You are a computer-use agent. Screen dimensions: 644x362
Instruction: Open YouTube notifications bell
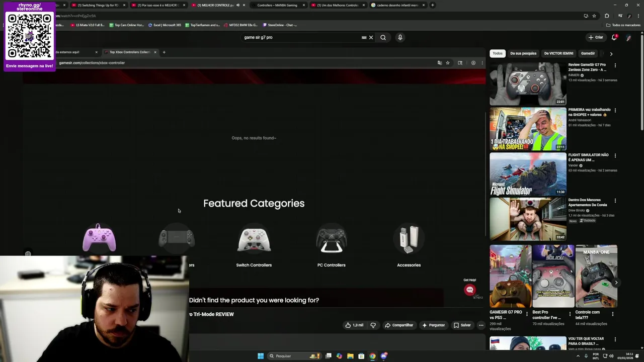tap(614, 37)
